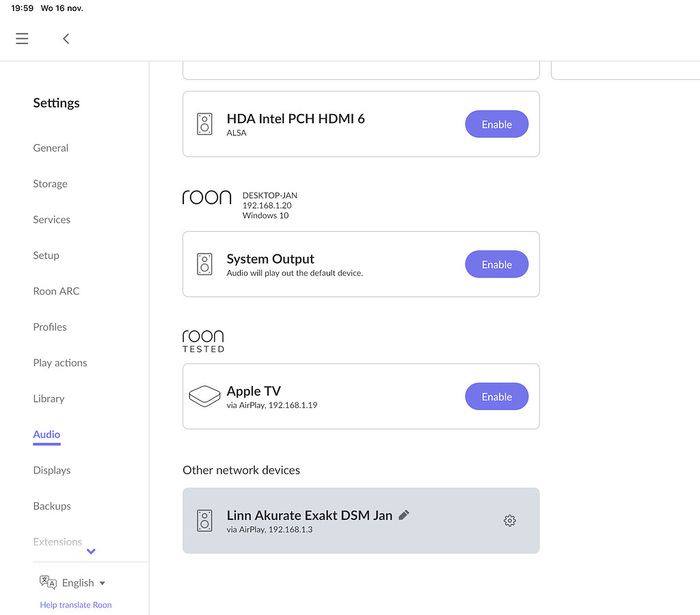This screenshot has width=700, height=615.
Task: Open the hamburger menu
Action: click(22, 38)
